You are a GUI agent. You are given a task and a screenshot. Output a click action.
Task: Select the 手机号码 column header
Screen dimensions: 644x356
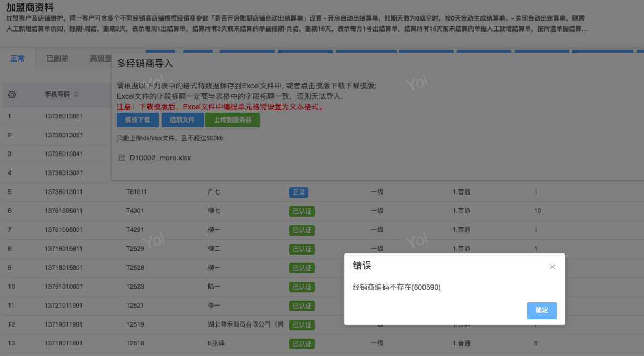[57, 95]
